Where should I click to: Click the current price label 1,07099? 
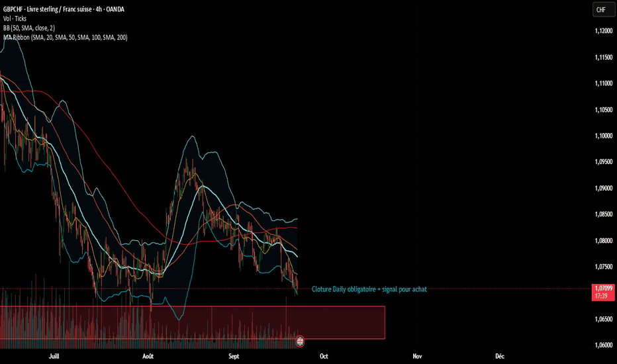click(603, 292)
